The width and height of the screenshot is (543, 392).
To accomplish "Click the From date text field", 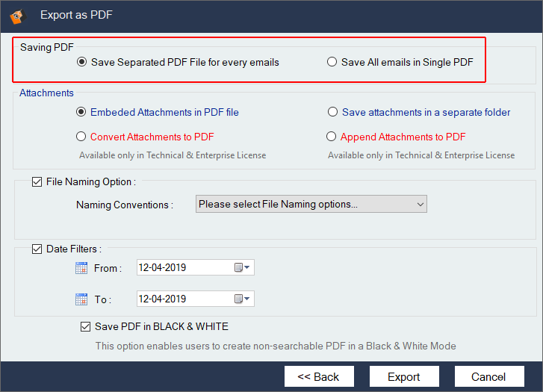I will tap(183, 268).
